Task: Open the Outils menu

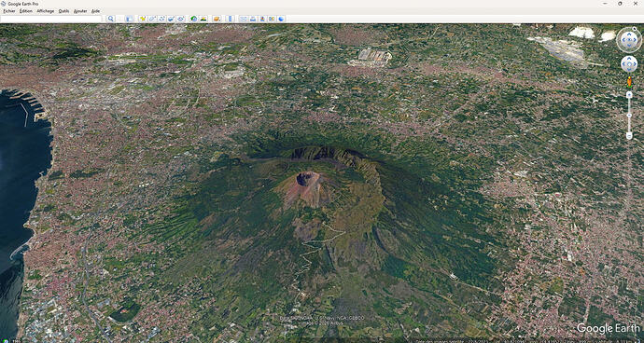Action: (x=63, y=11)
